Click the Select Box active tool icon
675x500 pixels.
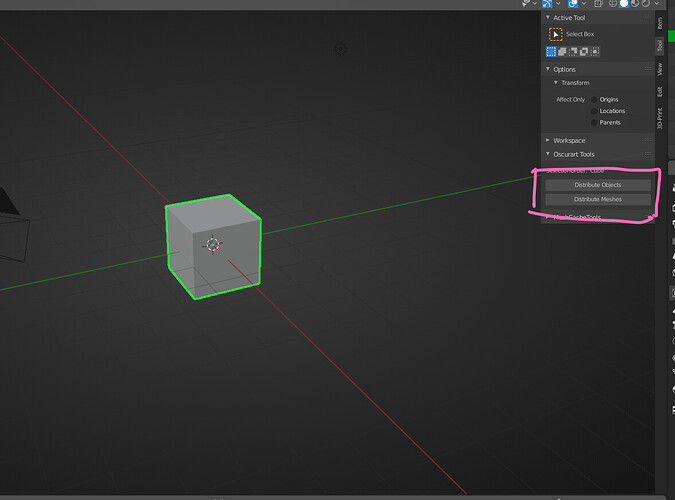pos(555,34)
